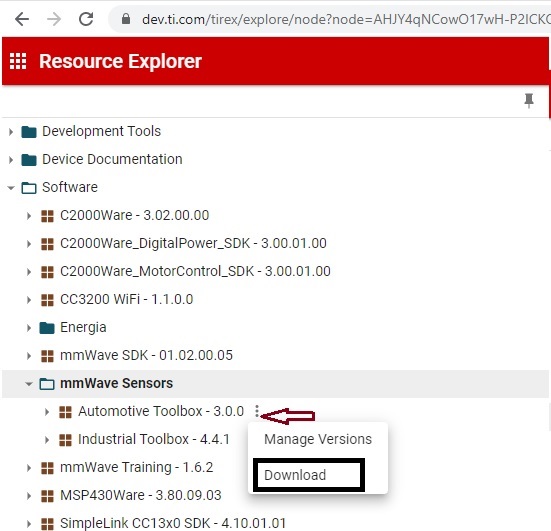The width and height of the screenshot is (551, 531).
Task: Click the browser back arrow
Action: tap(22, 19)
